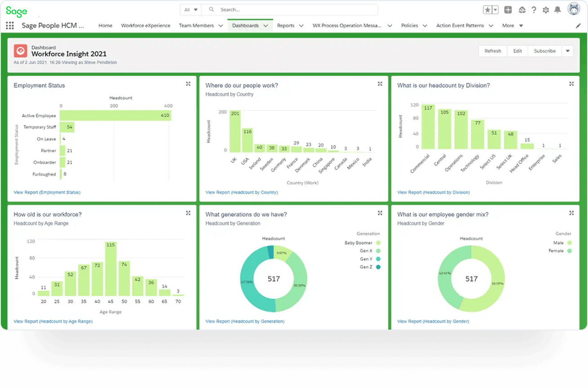The width and height of the screenshot is (588, 388).
Task: Click the Refresh dashboard button
Action: pos(492,51)
